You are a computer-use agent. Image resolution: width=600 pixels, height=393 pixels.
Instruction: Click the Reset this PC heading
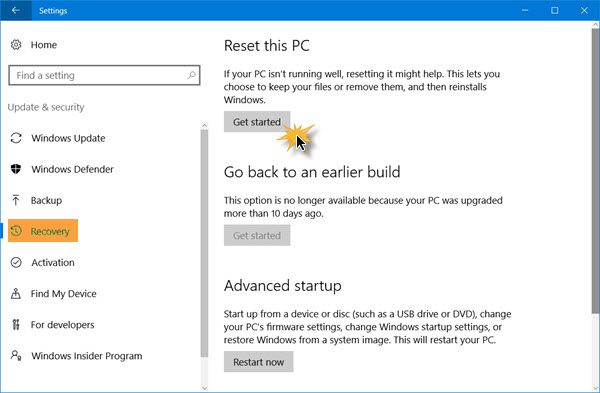(x=267, y=46)
